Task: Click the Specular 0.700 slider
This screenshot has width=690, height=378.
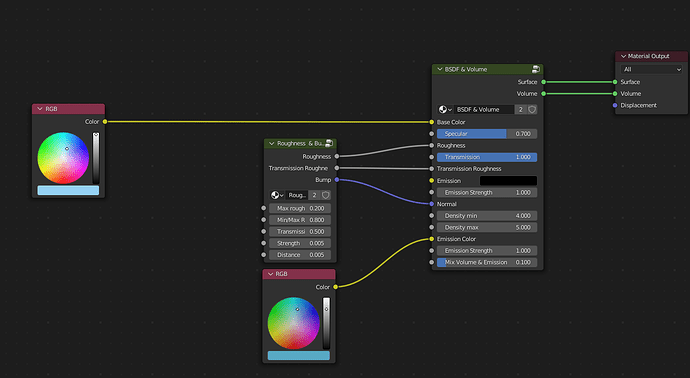Action: [487, 134]
